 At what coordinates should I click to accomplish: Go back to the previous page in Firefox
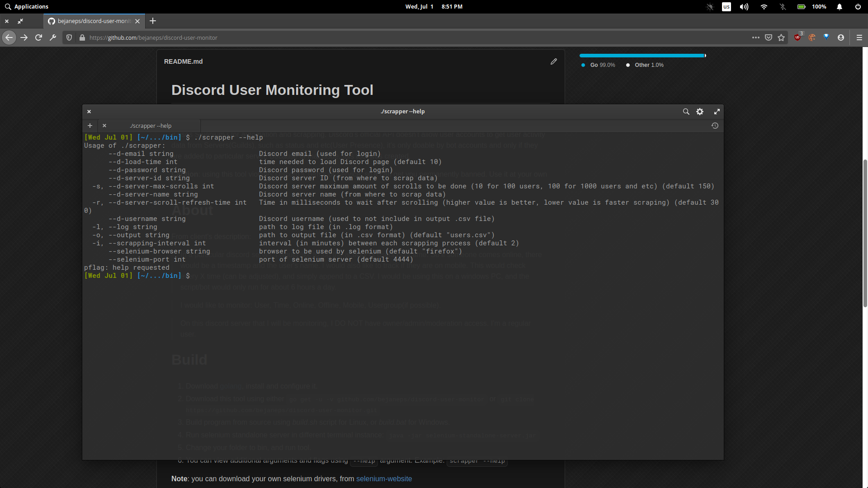9,38
